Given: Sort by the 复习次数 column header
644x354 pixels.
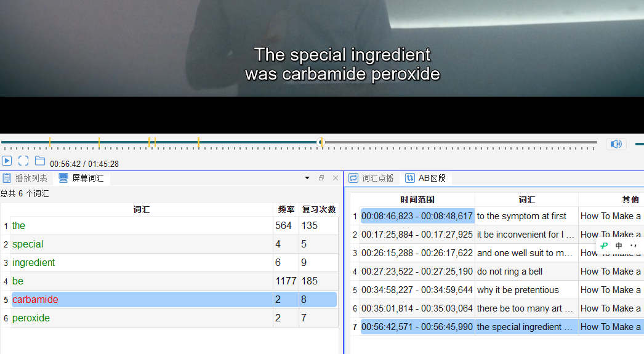Looking at the screenshot, I should [319, 209].
